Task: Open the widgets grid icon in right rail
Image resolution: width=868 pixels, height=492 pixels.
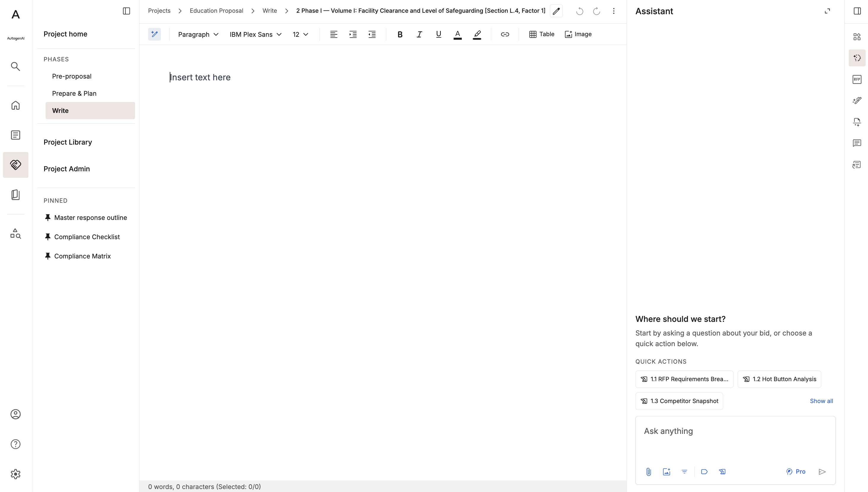Action: point(857,37)
